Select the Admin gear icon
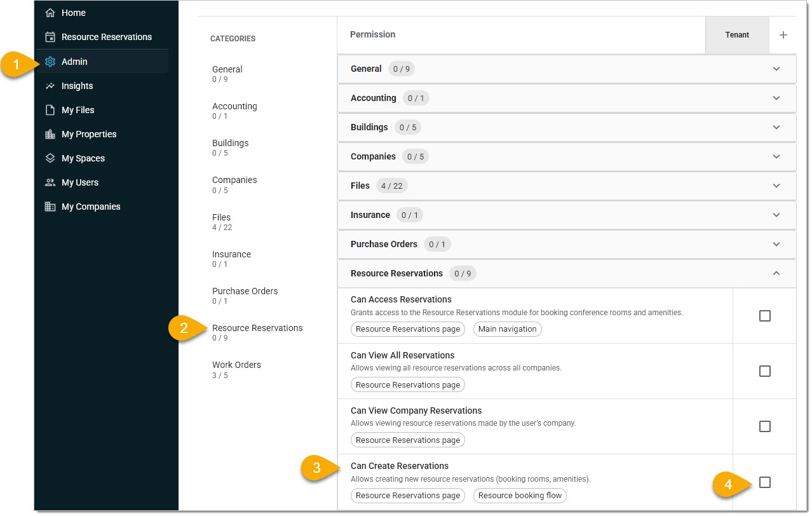The width and height of the screenshot is (812, 516). pyautogui.click(x=50, y=62)
